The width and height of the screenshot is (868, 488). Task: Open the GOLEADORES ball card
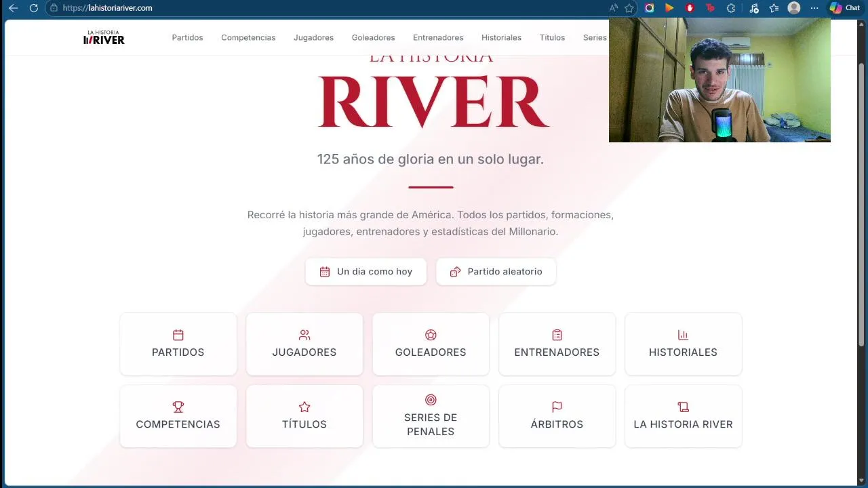click(x=431, y=344)
